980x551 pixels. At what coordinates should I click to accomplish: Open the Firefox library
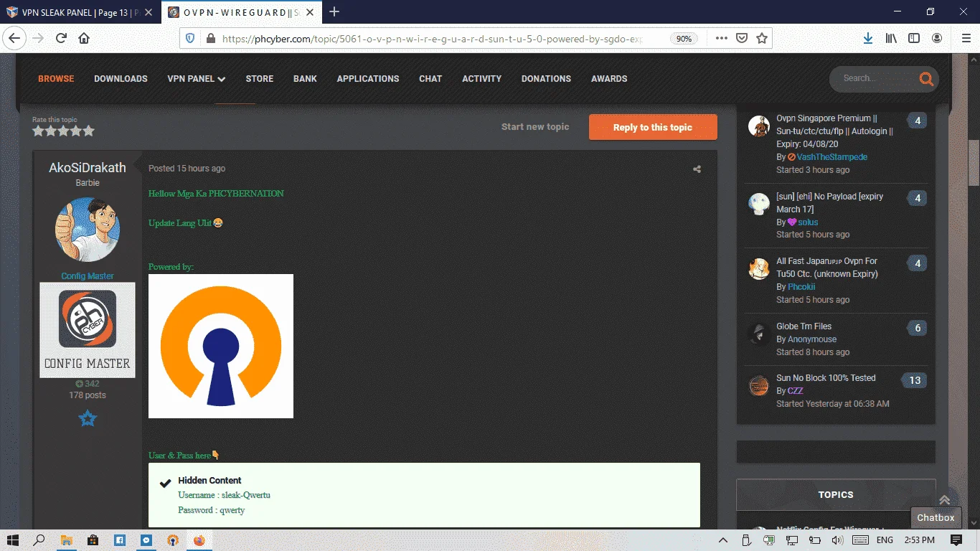pyautogui.click(x=891, y=38)
